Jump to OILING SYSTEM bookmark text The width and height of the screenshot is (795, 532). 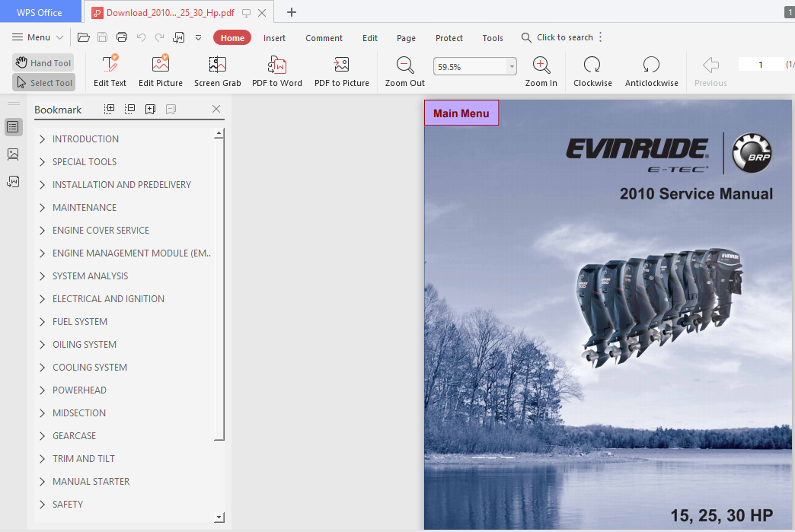(x=85, y=345)
